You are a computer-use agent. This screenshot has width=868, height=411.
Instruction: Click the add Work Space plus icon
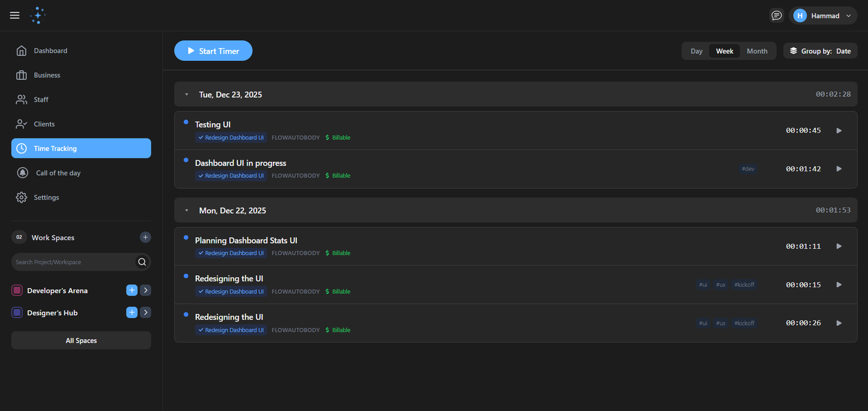point(145,237)
